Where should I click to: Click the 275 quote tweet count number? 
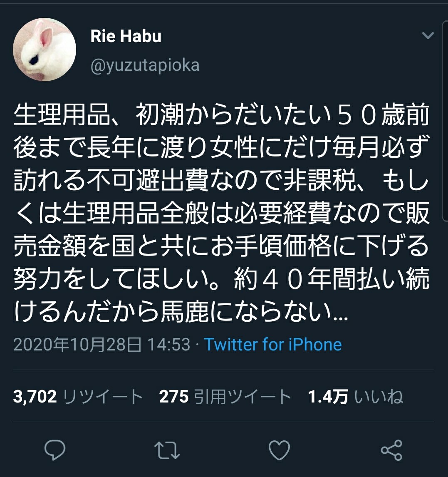point(173,397)
